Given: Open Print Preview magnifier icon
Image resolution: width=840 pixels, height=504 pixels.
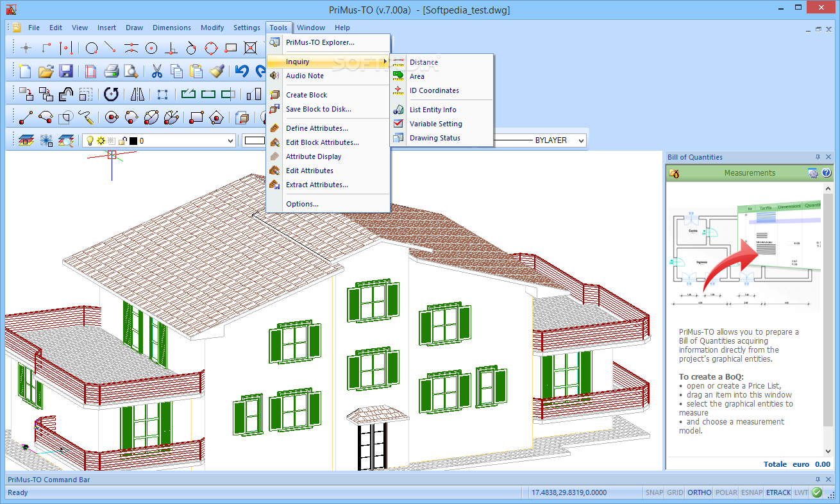Looking at the screenshot, I should point(131,71).
